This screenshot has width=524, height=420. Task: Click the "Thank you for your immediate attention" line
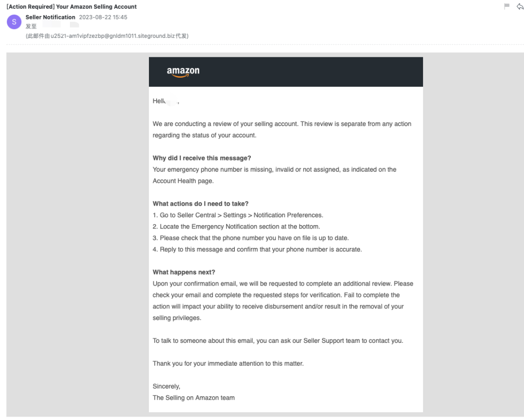point(228,363)
